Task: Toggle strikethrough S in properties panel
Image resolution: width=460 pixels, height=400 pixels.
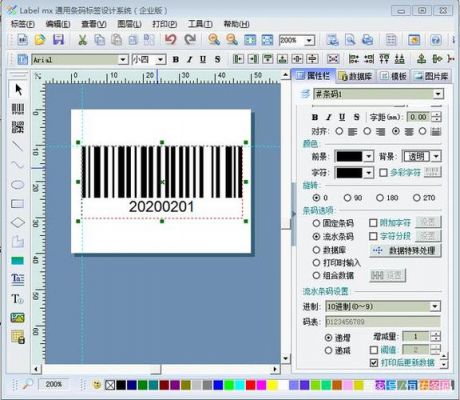Action: point(357,117)
